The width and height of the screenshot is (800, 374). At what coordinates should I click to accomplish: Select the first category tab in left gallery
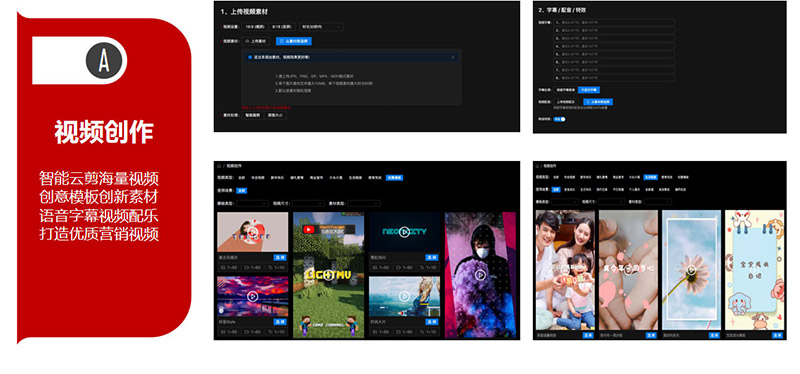(x=241, y=178)
